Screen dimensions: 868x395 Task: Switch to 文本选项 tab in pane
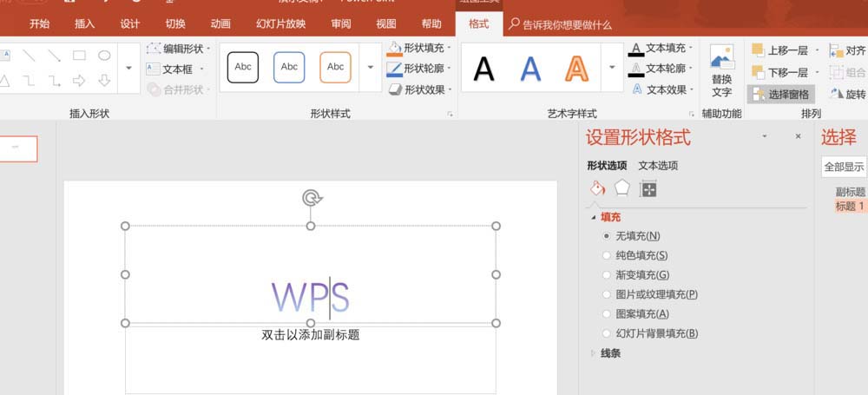[658, 166]
